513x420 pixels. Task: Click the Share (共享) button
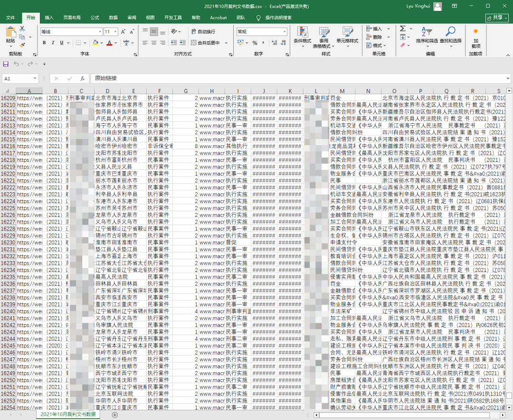click(497, 18)
